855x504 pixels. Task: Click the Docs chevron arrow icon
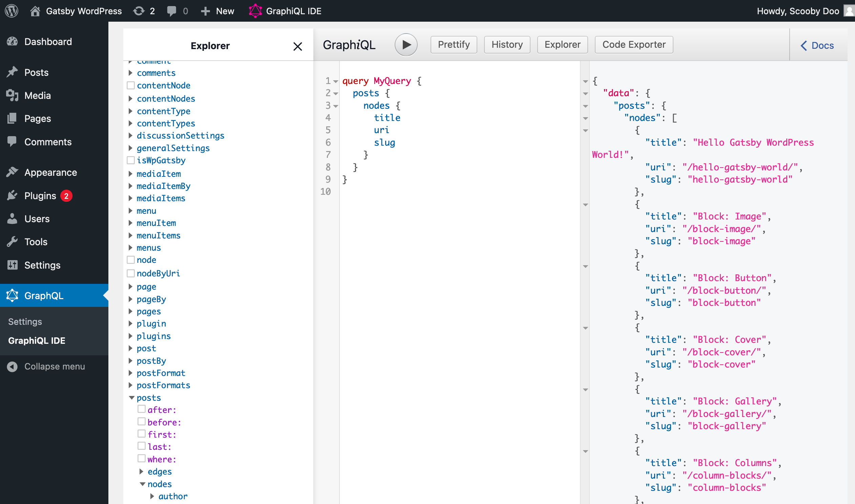(804, 45)
